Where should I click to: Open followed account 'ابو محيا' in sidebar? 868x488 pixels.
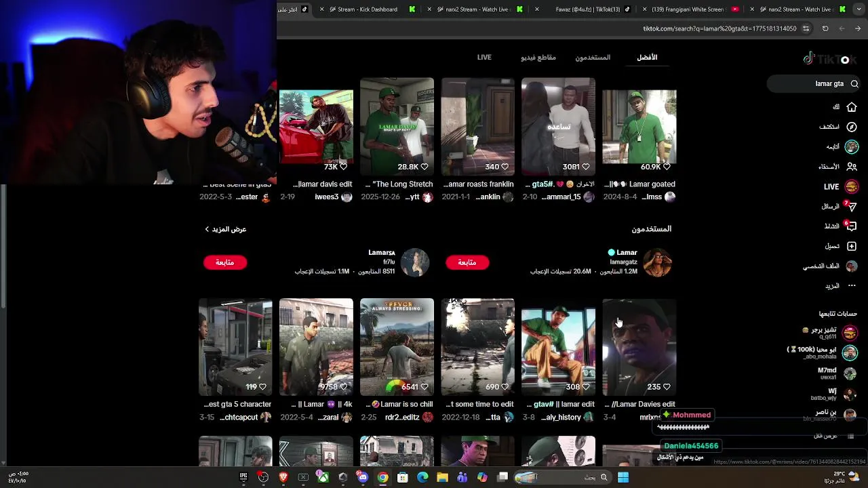[x=821, y=352]
